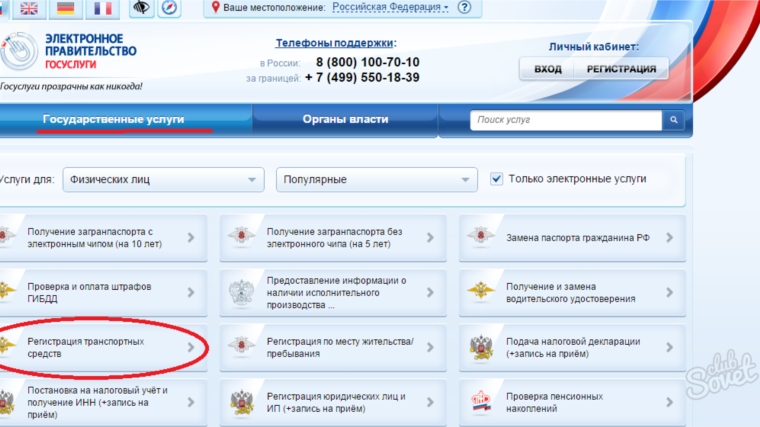Click emblem icon of Получение загранпаспорта без электронного чипа
This screenshot has height=427, width=760.
tap(241, 236)
